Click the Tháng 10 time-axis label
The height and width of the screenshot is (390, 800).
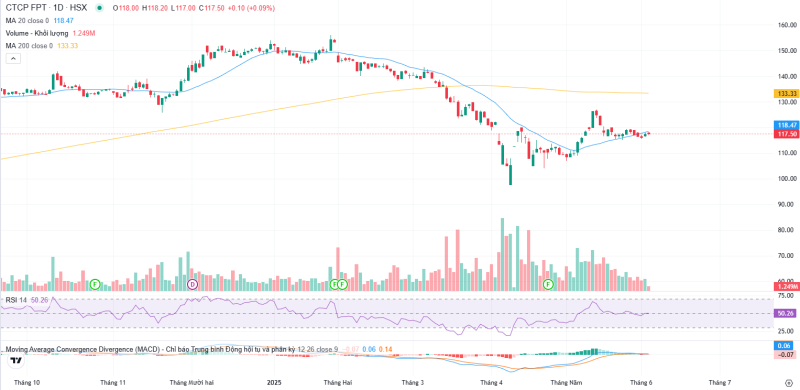pyautogui.click(x=27, y=382)
